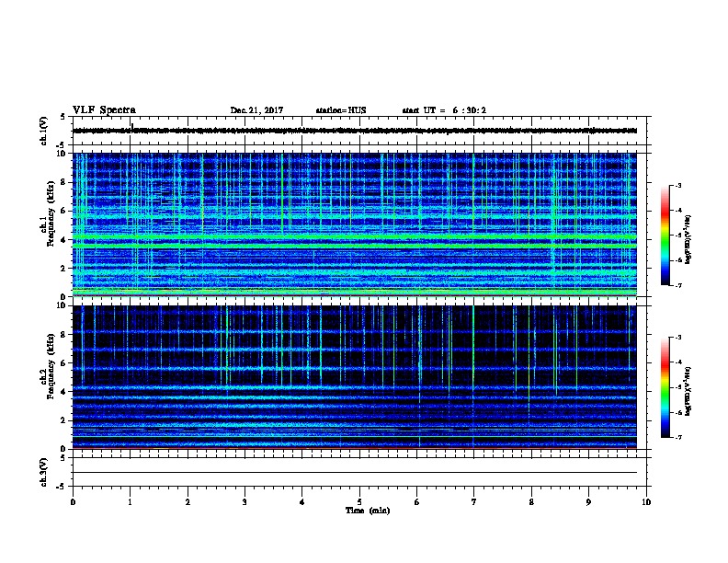Click the "start UT = 6:30:2" label
Screen dimensions: 728x563
coord(444,110)
